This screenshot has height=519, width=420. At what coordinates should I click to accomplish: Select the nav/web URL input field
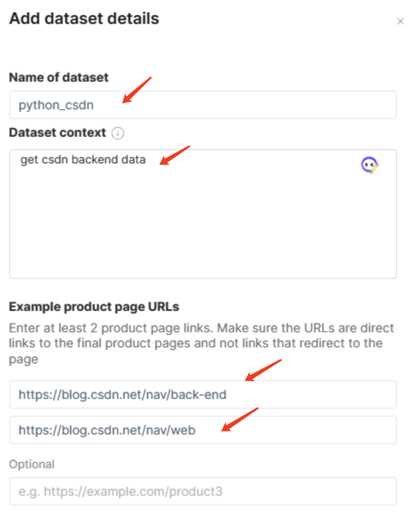coord(203,430)
